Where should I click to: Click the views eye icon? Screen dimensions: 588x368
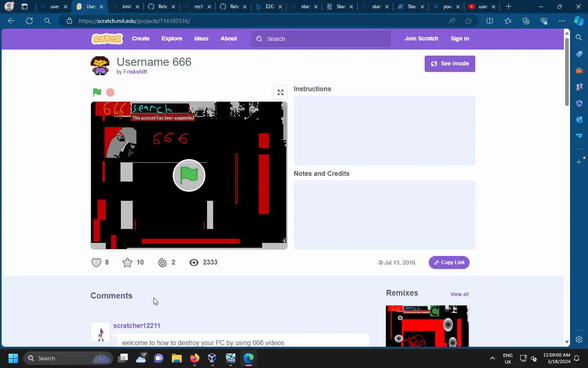point(194,263)
